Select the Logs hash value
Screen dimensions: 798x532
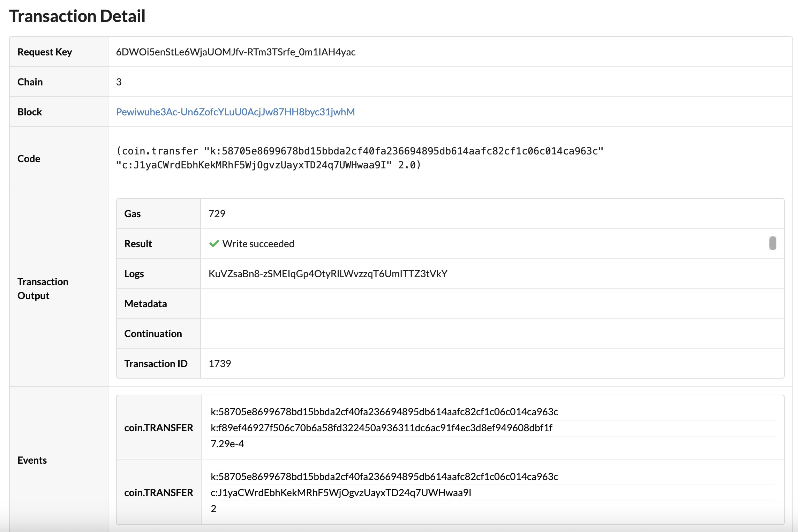coord(328,274)
